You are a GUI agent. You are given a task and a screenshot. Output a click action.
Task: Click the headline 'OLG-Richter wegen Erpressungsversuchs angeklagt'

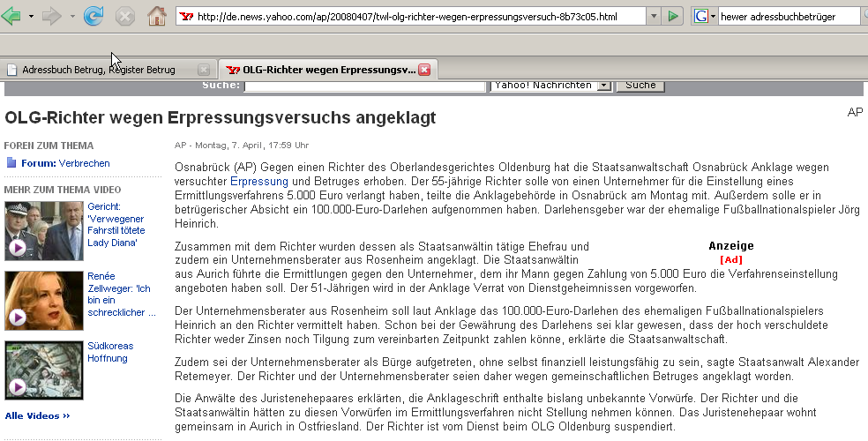coord(221,118)
